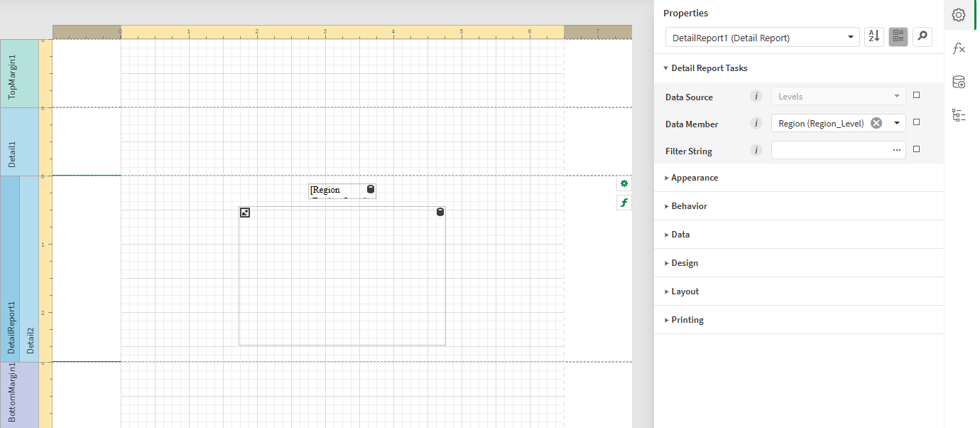Click the green f expression icon on canvas
980x428 pixels.
pyautogui.click(x=624, y=203)
